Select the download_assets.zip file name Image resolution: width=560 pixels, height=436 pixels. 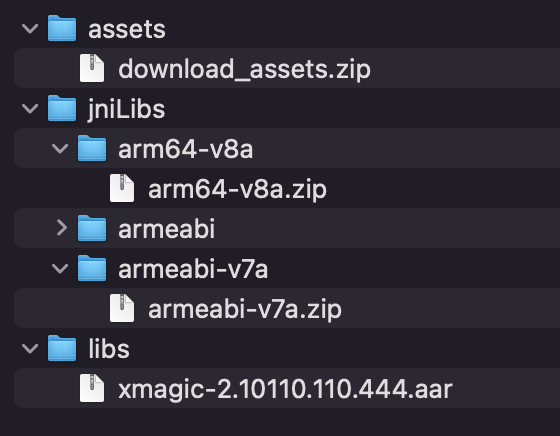244,69
